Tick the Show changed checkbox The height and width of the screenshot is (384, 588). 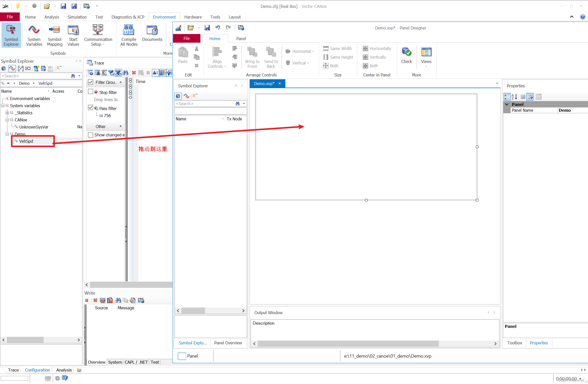click(x=91, y=135)
